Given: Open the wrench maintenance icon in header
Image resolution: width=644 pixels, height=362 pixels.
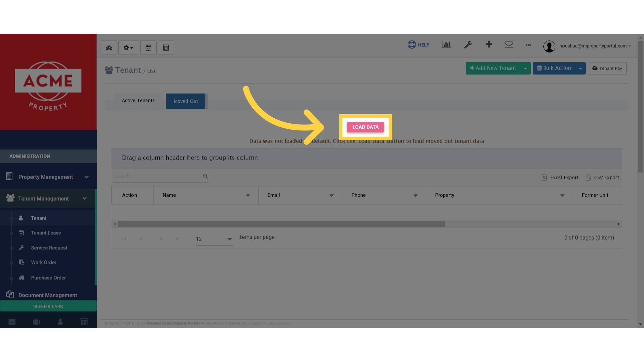Looking at the screenshot, I should click(468, 45).
